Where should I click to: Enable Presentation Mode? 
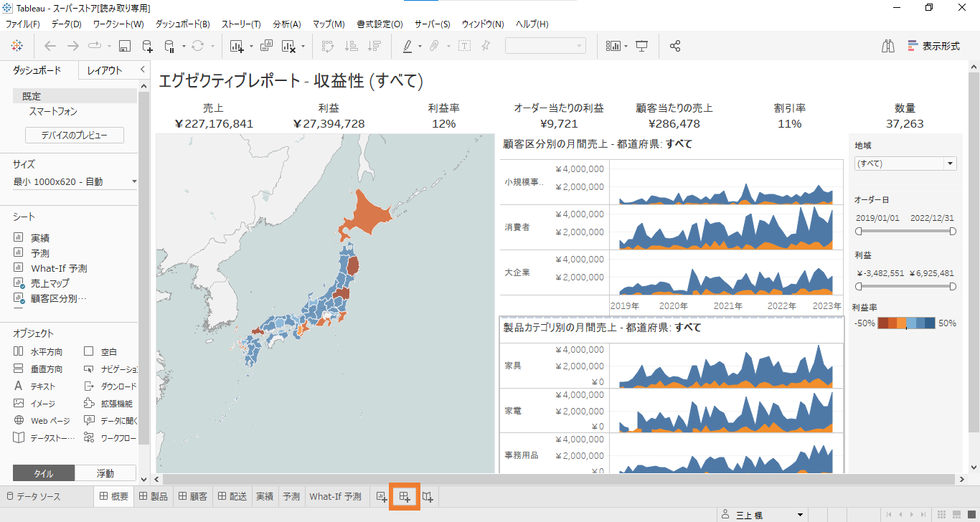(641, 46)
